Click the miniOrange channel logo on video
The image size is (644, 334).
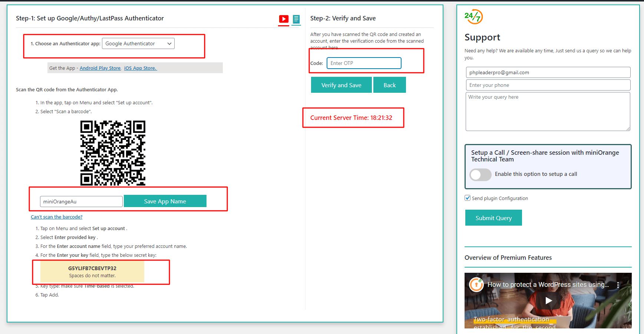click(476, 285)
